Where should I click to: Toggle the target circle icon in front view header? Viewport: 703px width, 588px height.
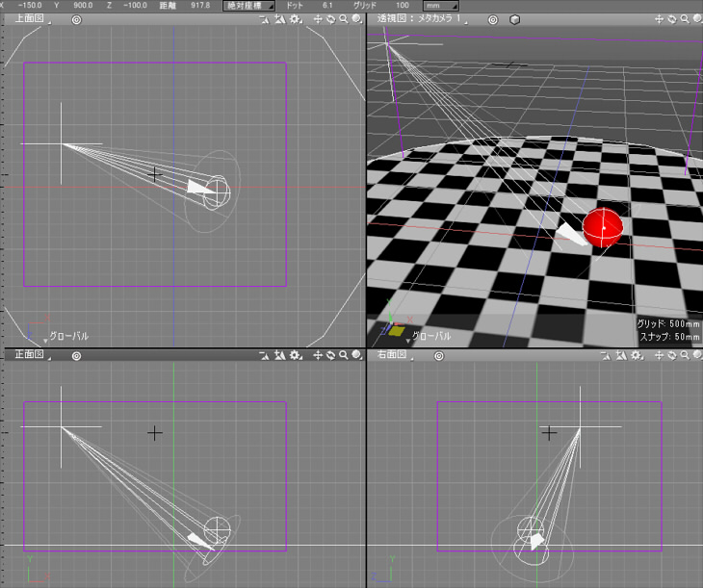pos(77,355)
